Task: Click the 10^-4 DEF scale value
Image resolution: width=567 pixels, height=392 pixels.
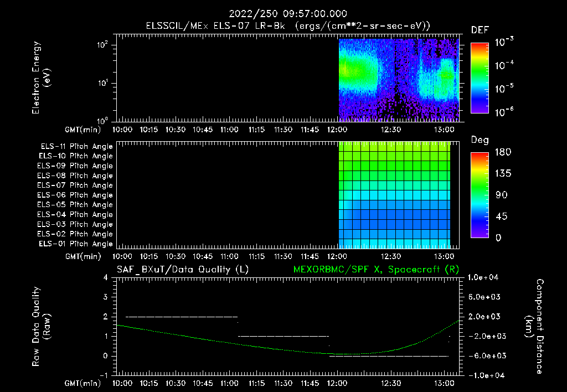Action: pyautogui.click(x=504, y=65)
